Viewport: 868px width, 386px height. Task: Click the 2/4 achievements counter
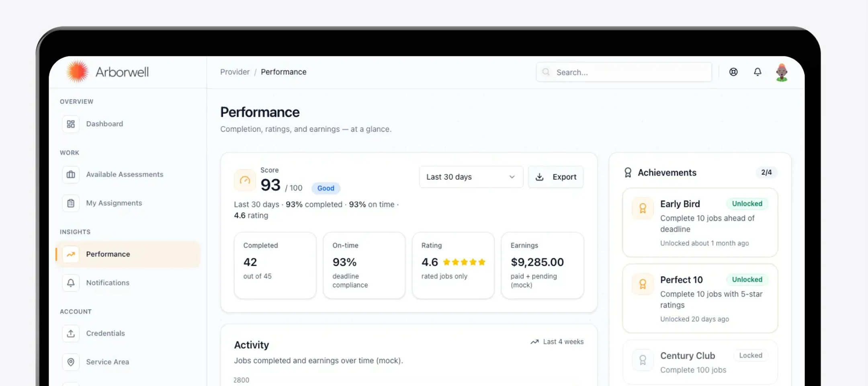[766, 172]
